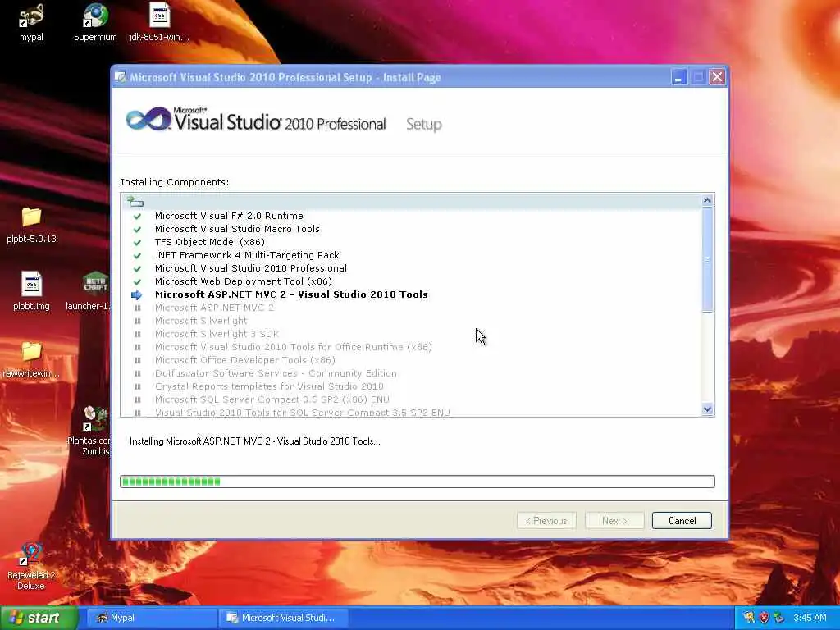Click the setup window title bar icon

121,77
